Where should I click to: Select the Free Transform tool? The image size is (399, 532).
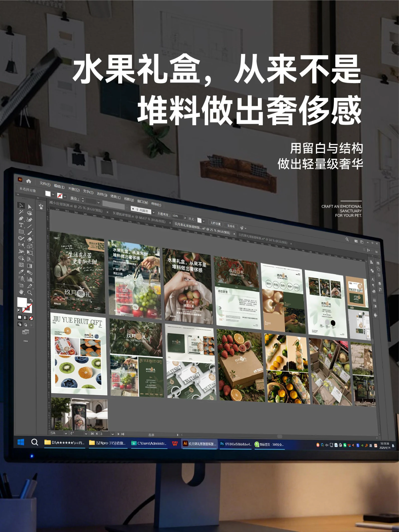(x=30, y=252)
